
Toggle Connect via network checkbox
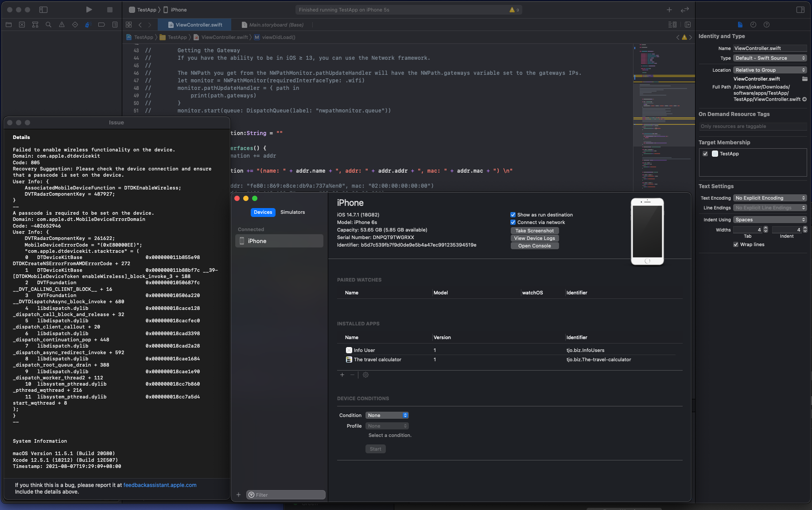513,222
